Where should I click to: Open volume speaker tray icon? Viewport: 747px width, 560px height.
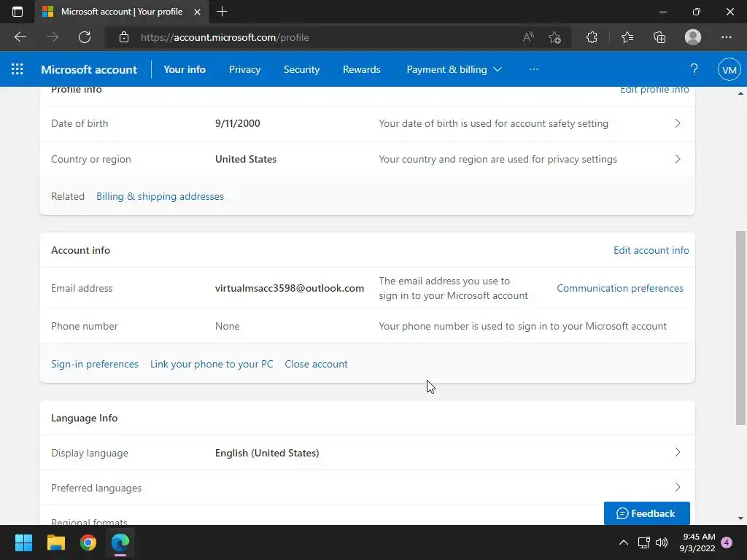point(662,542)
